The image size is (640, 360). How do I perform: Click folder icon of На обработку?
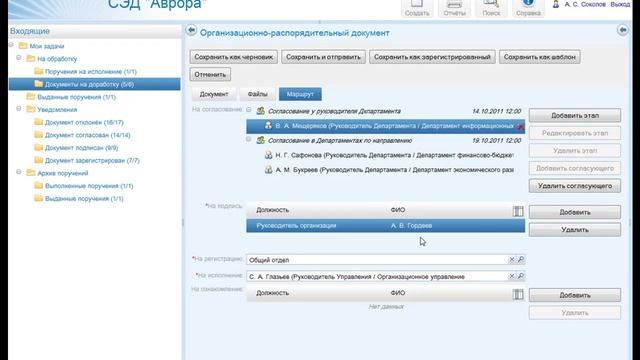[x=31, y=58]
